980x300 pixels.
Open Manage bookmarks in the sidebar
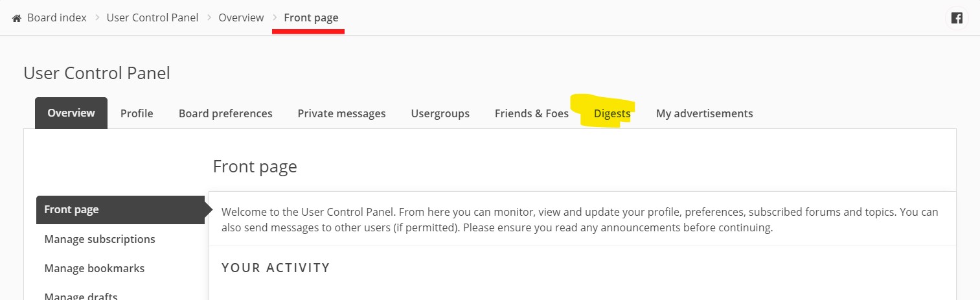(x=95, y=268)
